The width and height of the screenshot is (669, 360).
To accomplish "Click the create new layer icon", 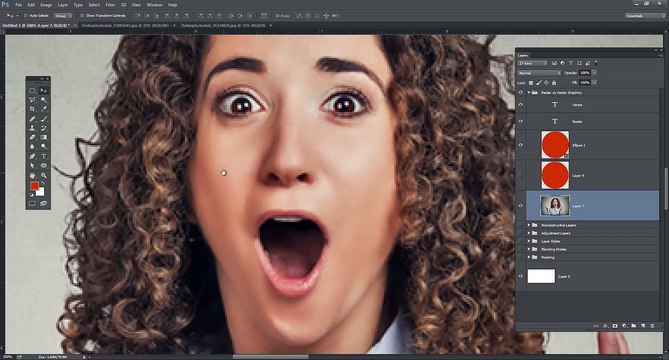I will click(643, 326).
